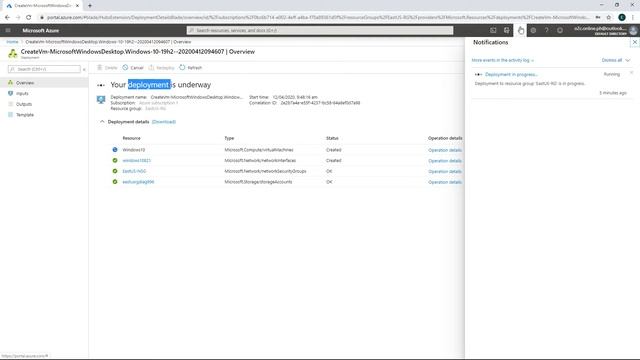Open a new browser tab
Viewport: 640px width, 360px height.
click(x=90, y=5)
